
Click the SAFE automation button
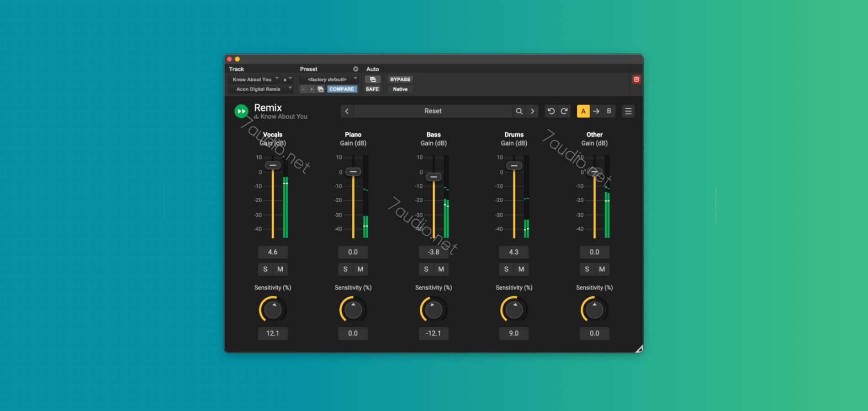[x=372, y=89]
